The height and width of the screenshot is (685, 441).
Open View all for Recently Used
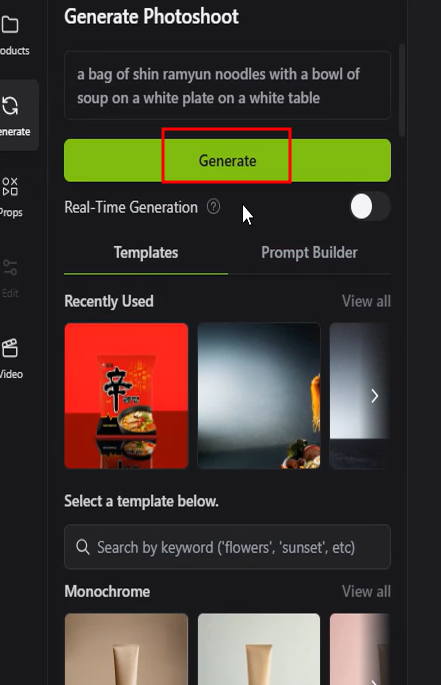(x=366, y=301)
